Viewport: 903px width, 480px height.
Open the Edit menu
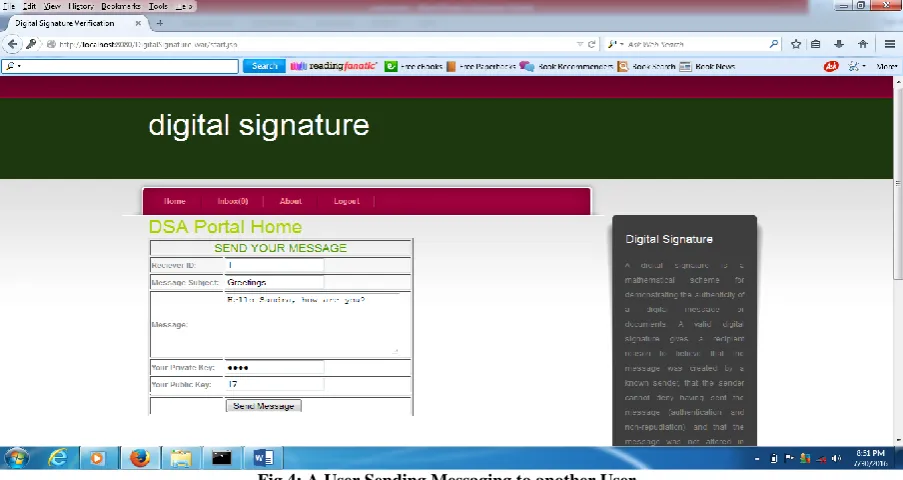[x=29, y=6]
